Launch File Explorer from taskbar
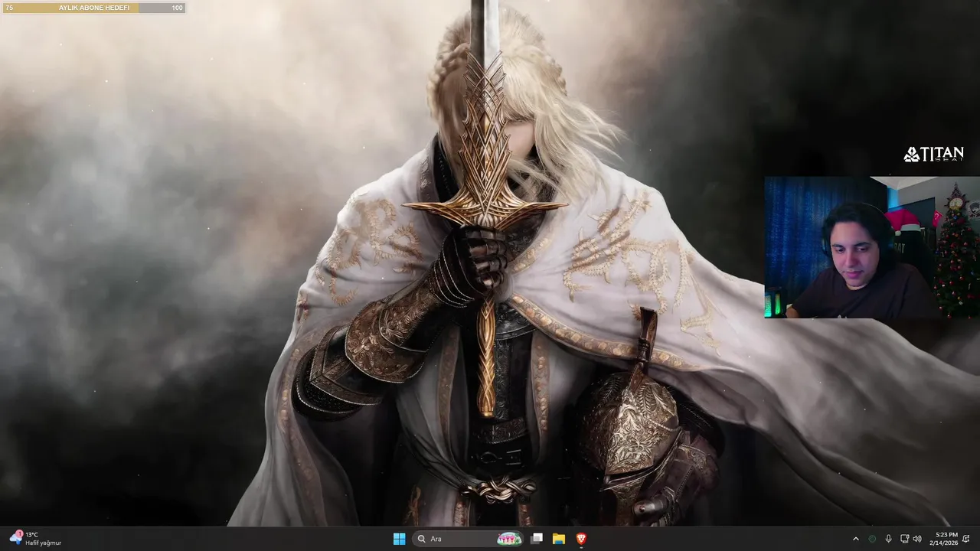The image size is (980, 551). pos(559,539)
